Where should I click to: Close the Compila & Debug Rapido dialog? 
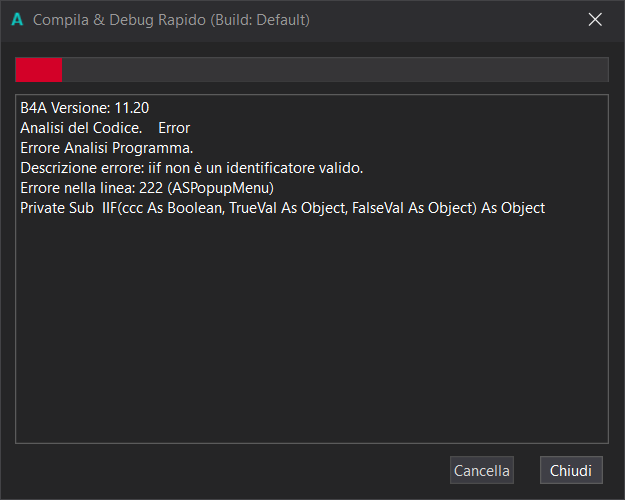coord(595,19)
